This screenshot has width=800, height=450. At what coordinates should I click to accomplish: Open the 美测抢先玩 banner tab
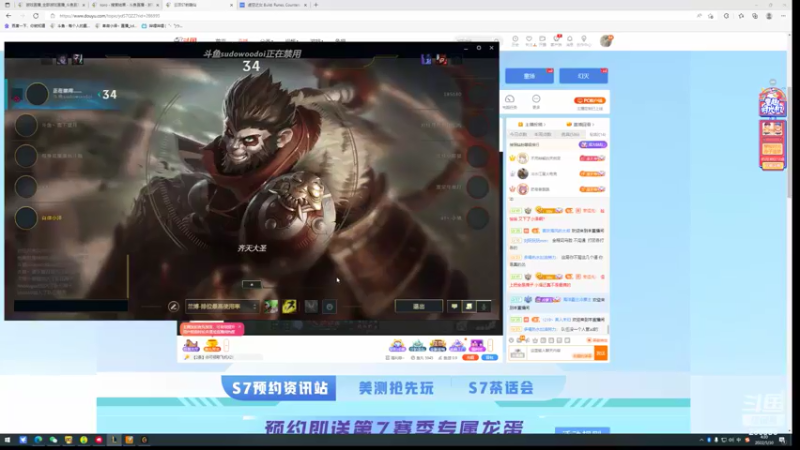[x=396, y=388]
